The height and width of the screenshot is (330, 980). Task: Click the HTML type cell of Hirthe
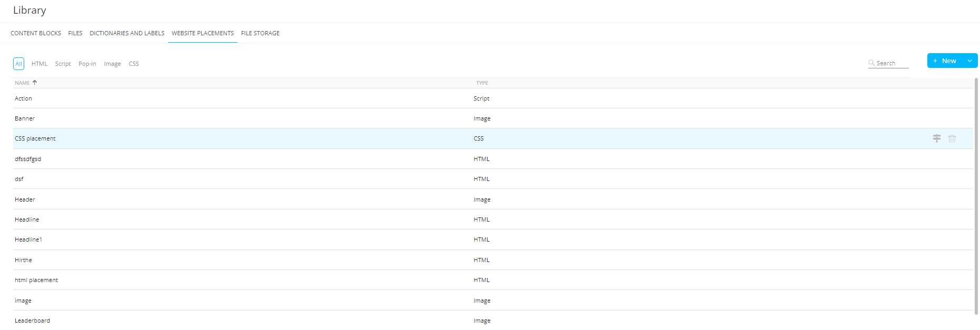(481, 260)
